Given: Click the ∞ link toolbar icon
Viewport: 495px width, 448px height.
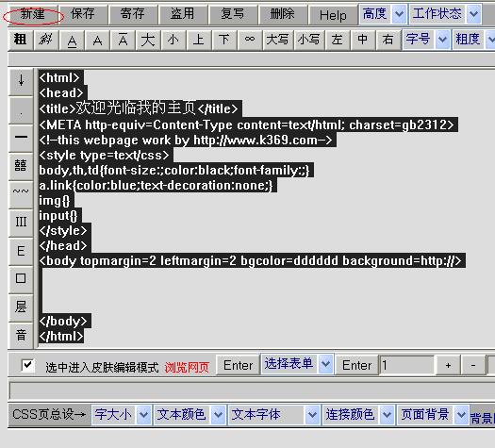Looking at the screenshot, I should 250,41.
